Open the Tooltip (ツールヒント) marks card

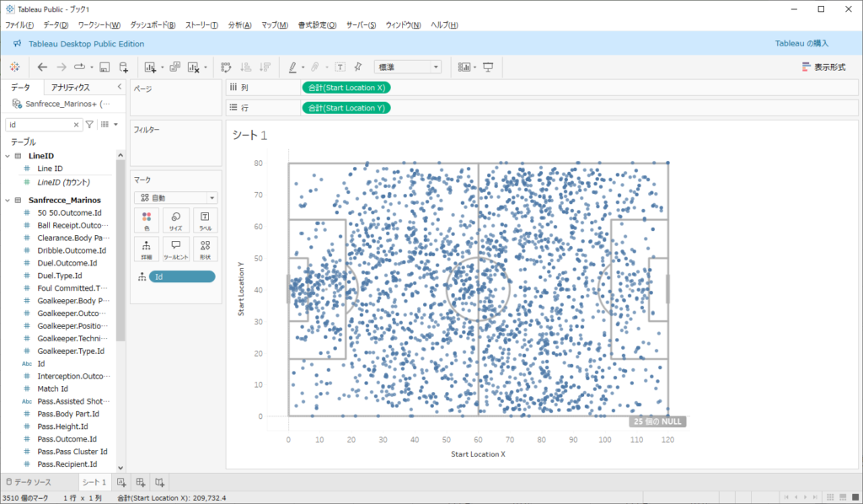[175, 249]
